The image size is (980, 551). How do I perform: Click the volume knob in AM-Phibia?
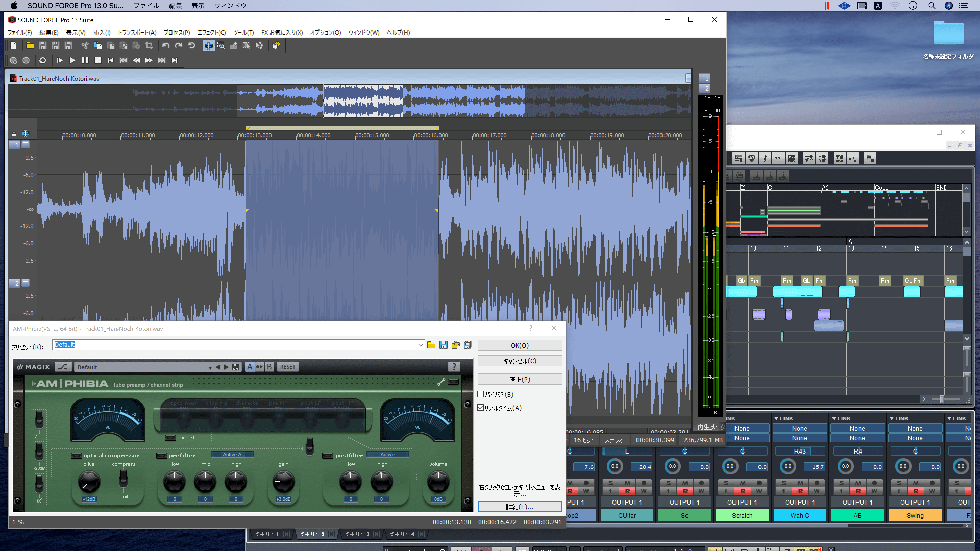coord(438,481)
